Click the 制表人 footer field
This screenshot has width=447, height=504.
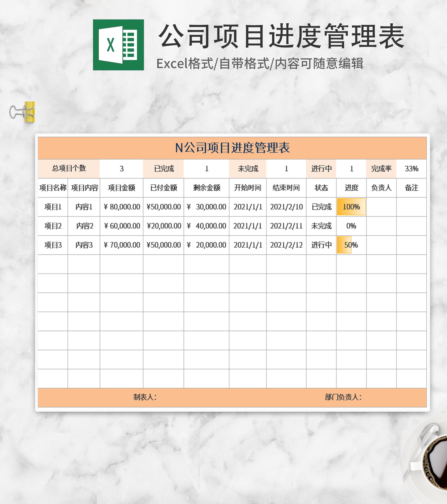click(x=145, y=397)
